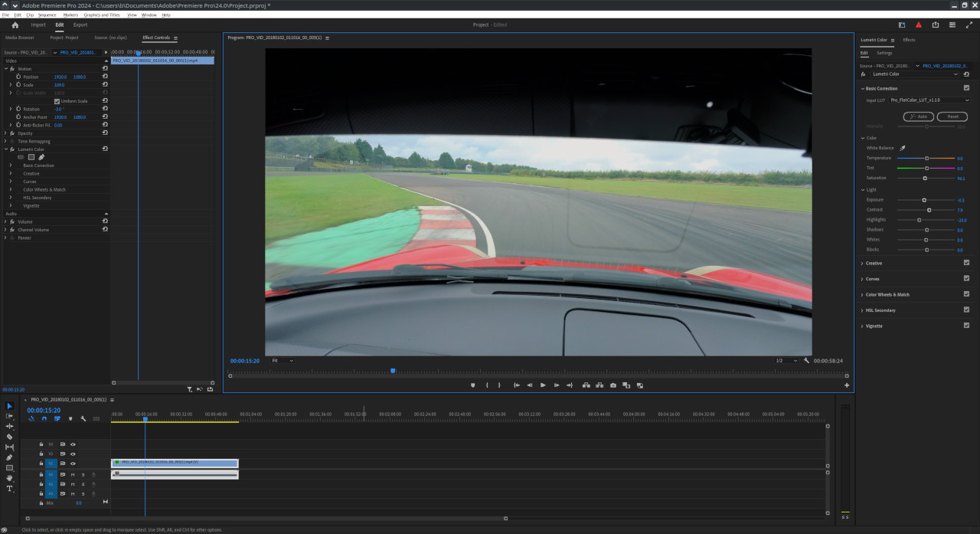This screenshot has width=980, height=534.
Task: Draw free Bezier mask pen under Lumetri Color
Action: (x=41, y=157)
